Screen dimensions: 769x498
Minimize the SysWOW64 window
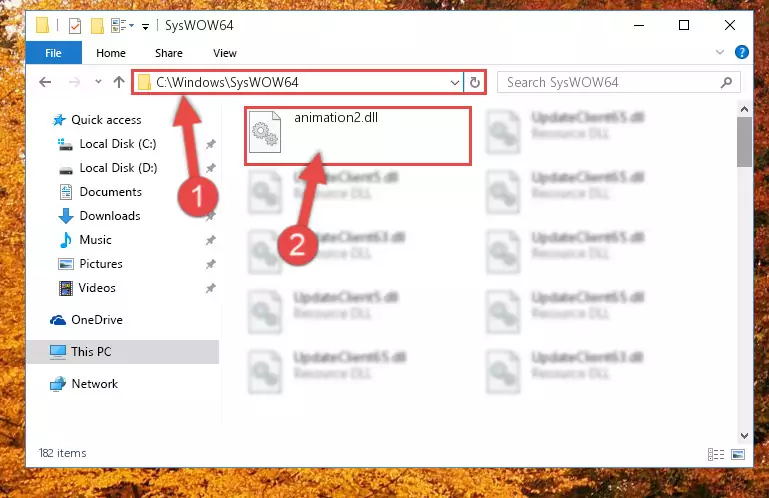pyautogui.click(x=639, y=25)
